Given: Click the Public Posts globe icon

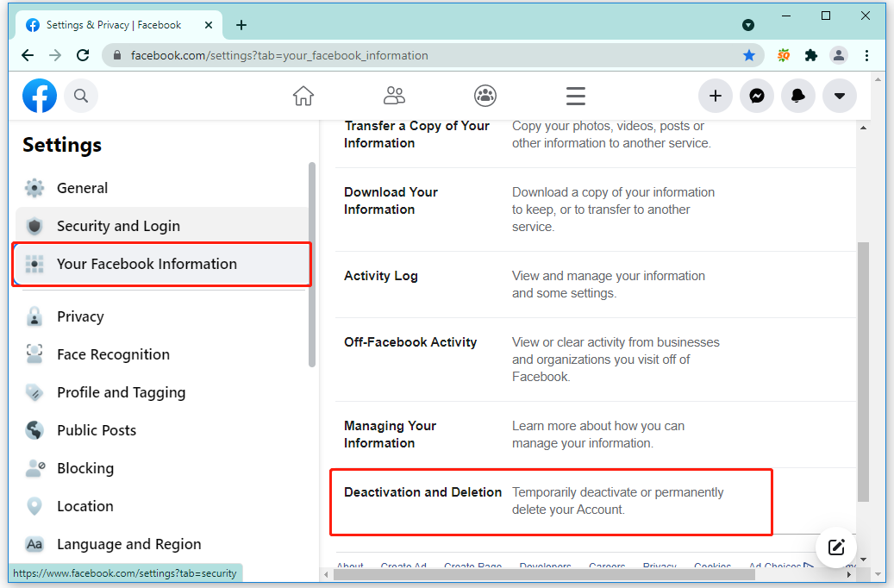Looking at the screenshot, I should (x=34, y=430).
